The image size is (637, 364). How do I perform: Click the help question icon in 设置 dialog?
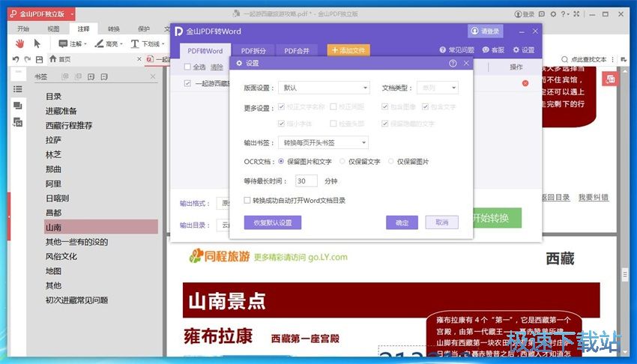[453, 64]
